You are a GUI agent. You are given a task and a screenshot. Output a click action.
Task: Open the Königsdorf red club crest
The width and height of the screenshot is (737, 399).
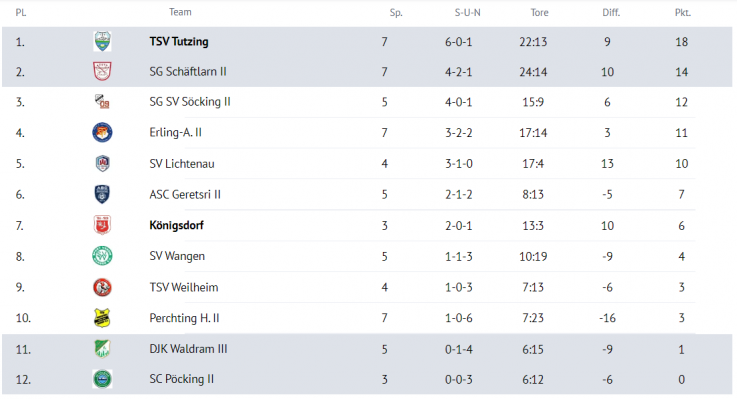coord(102,225)
